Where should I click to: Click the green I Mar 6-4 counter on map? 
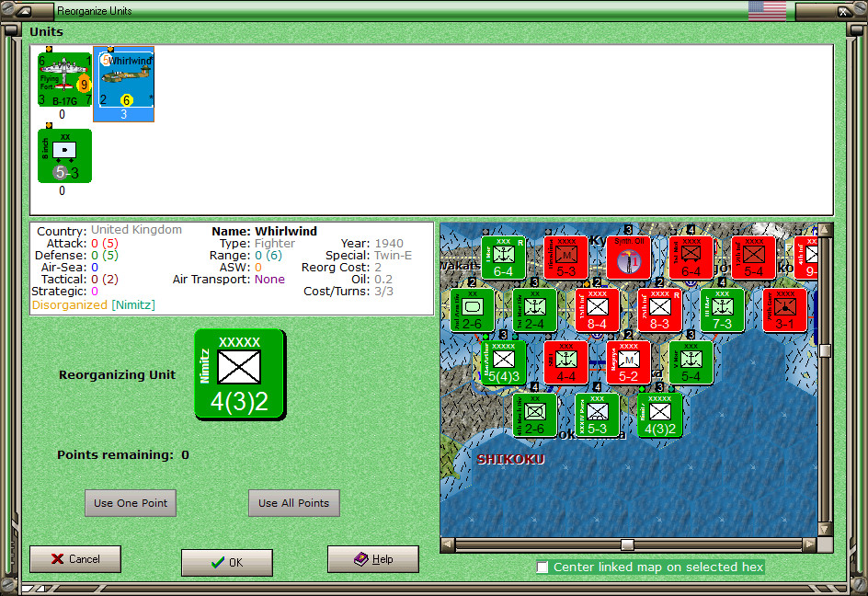pos(503,258)
